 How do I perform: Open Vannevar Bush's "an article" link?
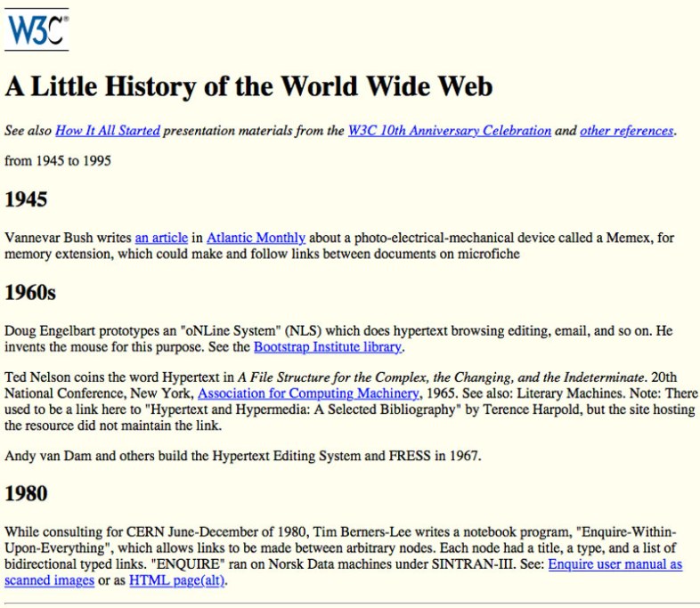point(161,238)
